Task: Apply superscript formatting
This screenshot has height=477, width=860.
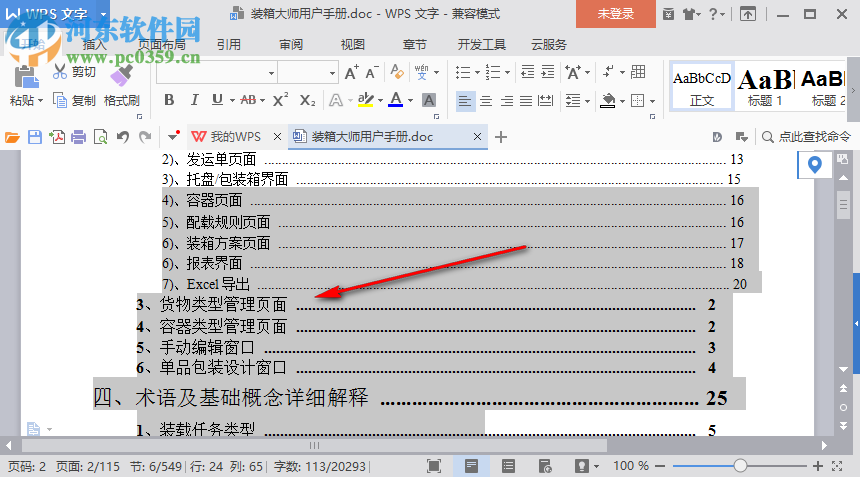Action: pyautogui.click(x=280, y=100)
